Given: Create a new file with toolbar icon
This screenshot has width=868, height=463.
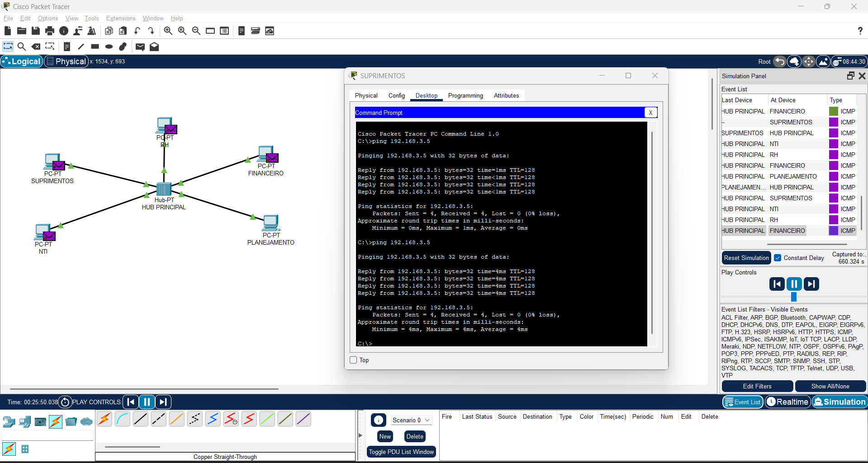Looking at the screenshot, I should point(7,31).
